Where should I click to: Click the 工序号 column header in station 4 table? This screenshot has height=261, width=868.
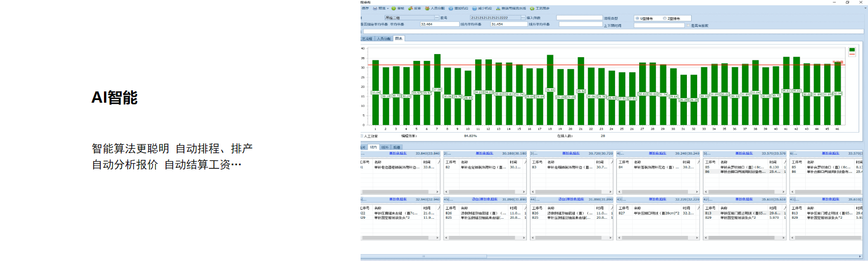(x=624, y=162)
